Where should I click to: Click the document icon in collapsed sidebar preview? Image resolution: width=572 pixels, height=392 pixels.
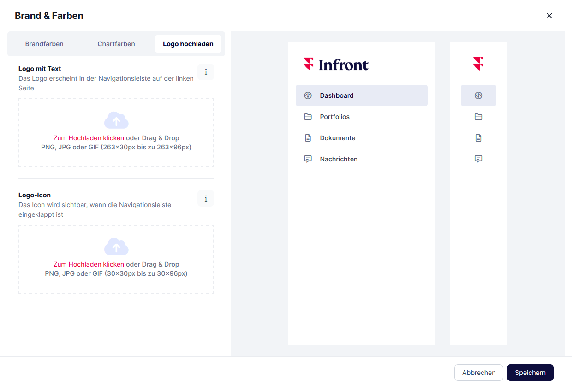click(x=478, y=138)
